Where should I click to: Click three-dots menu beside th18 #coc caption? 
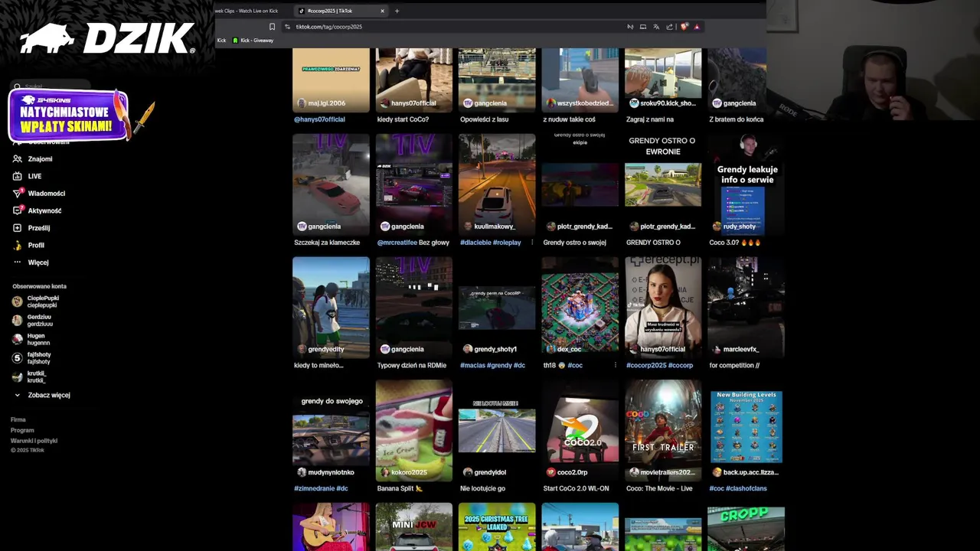coord(615,365)
